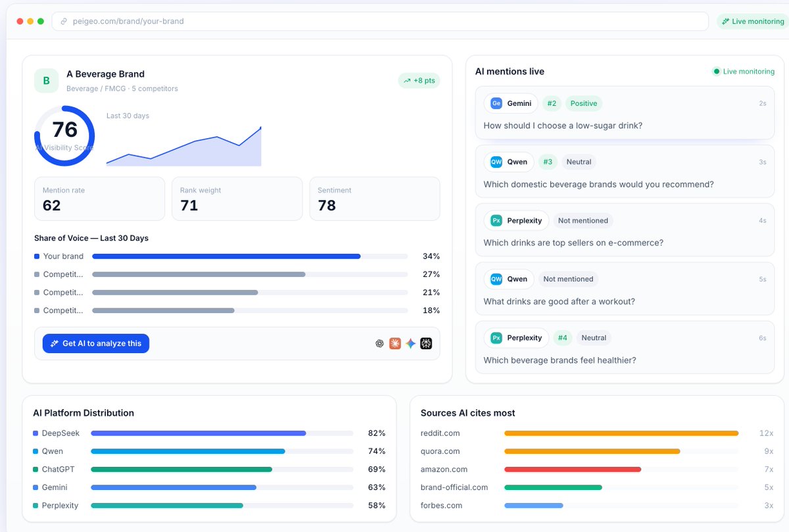Click the 21% competitor share bar

[175, 293]
